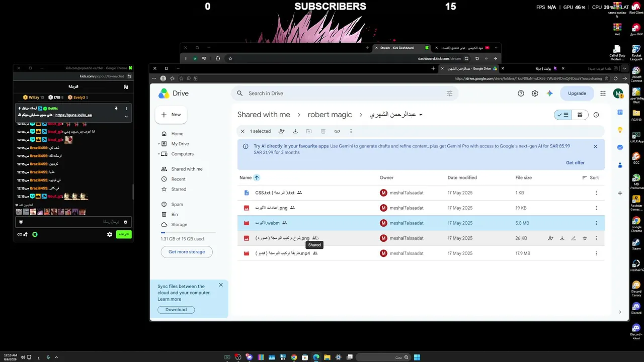Open Google Keep side panel icon

click(620, 130)
